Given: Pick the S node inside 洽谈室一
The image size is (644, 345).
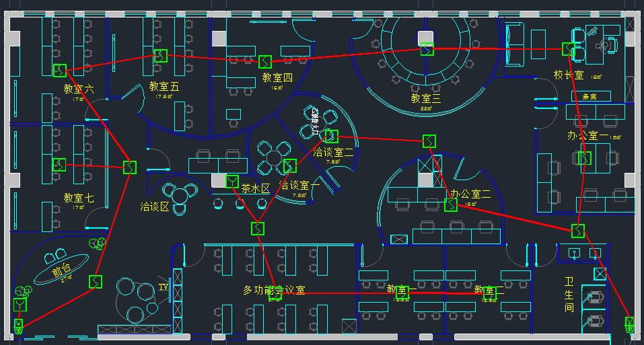Looking at the screenshot, I should pyautogui.click(x=289, y=165).
